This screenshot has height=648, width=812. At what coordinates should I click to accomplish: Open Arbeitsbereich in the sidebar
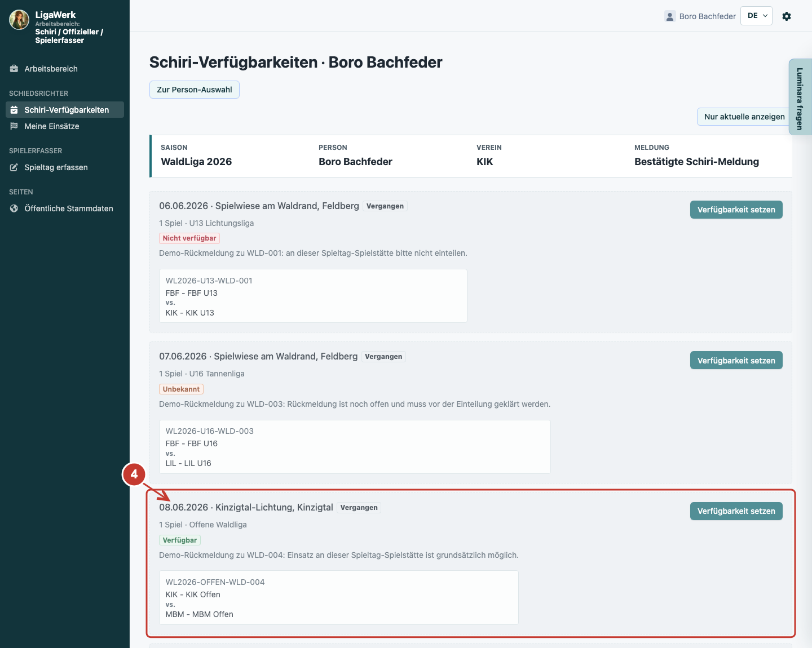coord(65,69)
